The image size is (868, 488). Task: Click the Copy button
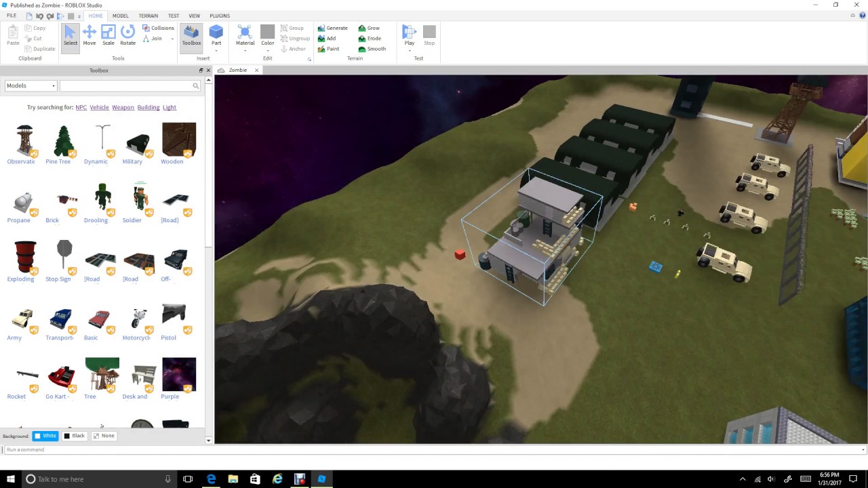pyautogui.click(x=35, y=28)
